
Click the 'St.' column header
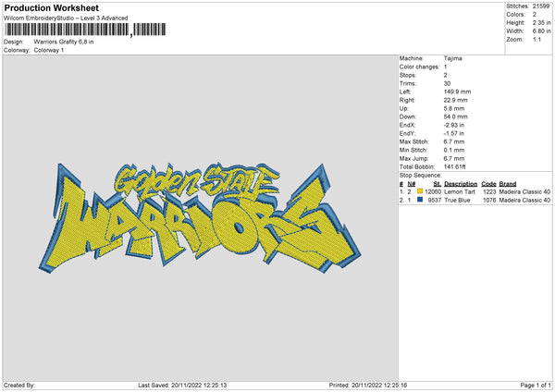coord(438,184)
